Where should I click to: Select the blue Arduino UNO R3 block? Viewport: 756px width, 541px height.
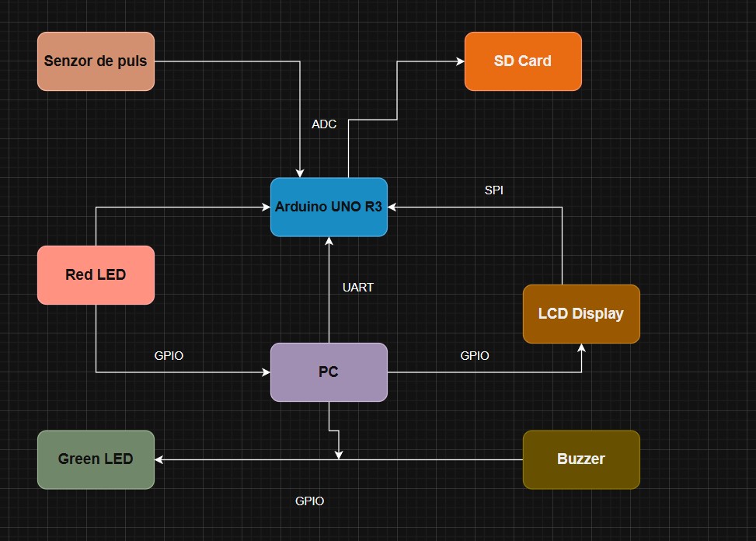tap(329, 207)
